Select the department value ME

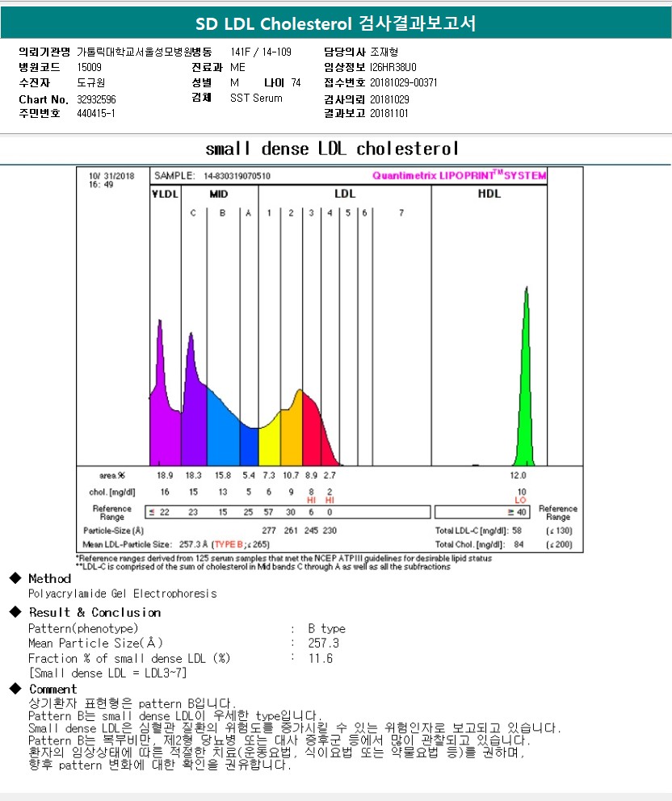coord(237,68)
